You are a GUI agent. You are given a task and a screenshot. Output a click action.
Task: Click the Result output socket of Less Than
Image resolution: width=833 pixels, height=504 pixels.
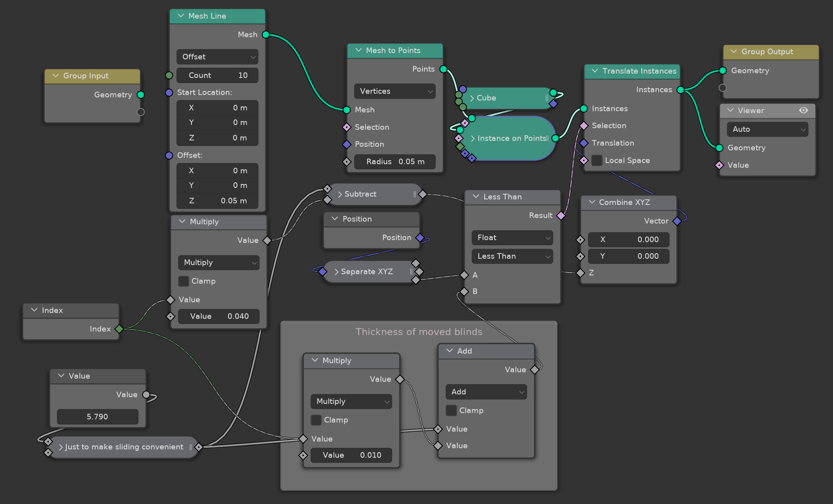pyautogui.click(x=561, y=216)
